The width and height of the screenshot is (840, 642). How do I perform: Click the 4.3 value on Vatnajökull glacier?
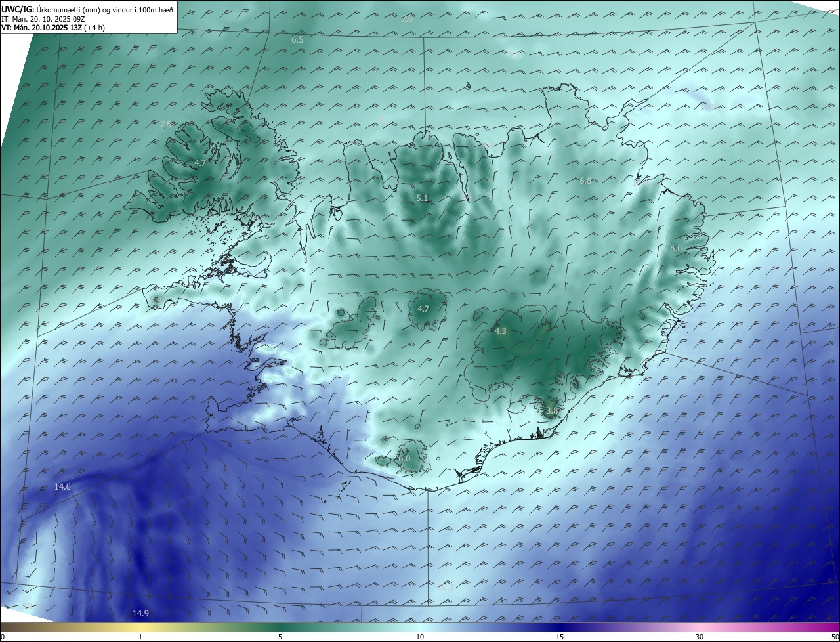click(501, 332)
